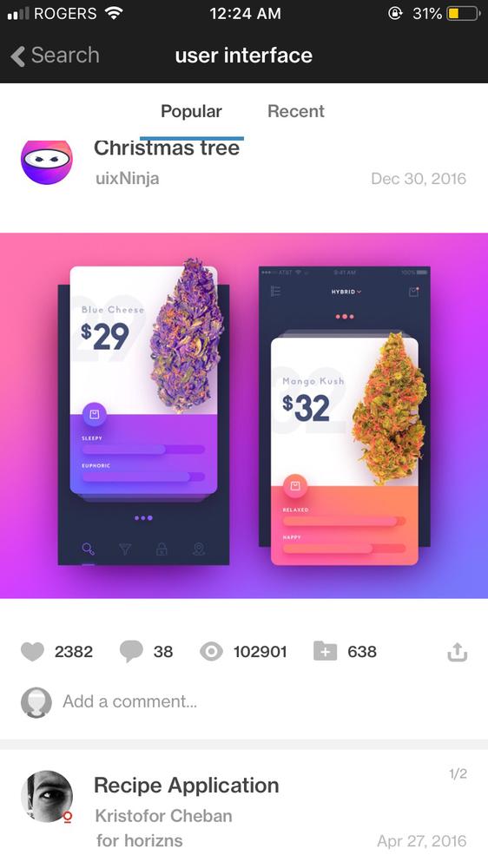Open the Christmas tree shot title
This screenshot has height=868, width=488.
pos(167,148)
